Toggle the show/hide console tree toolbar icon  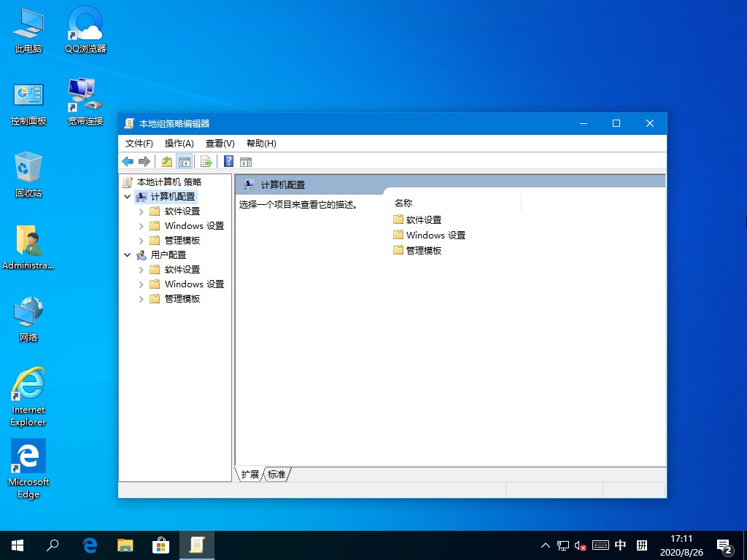(x=184, y=161)
